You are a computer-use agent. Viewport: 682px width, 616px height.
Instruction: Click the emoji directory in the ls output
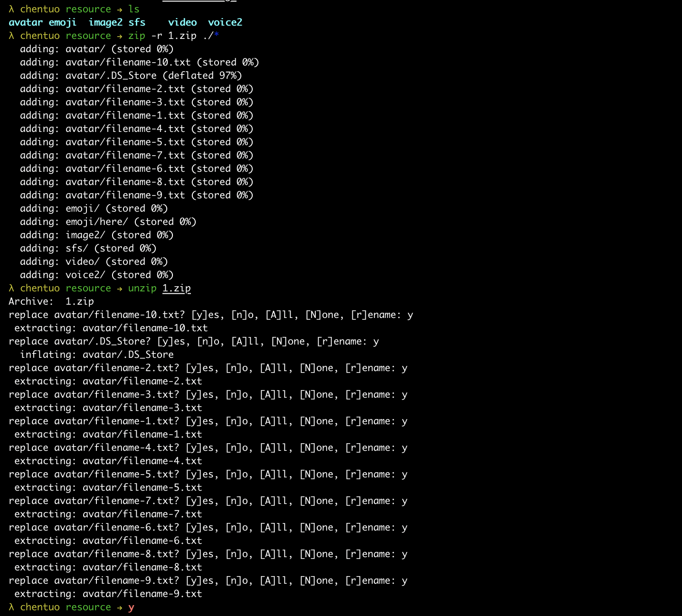[62, 22]
